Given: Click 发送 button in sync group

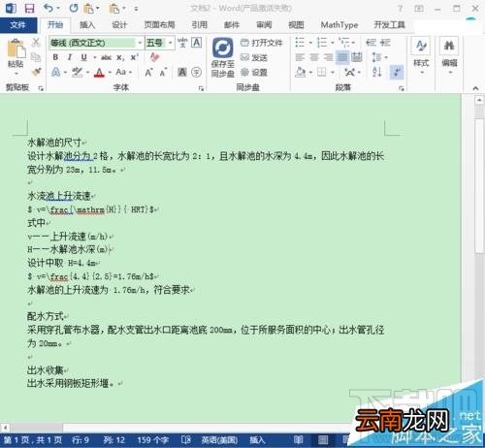Looking at the screenshot, I should coord(254,57).
